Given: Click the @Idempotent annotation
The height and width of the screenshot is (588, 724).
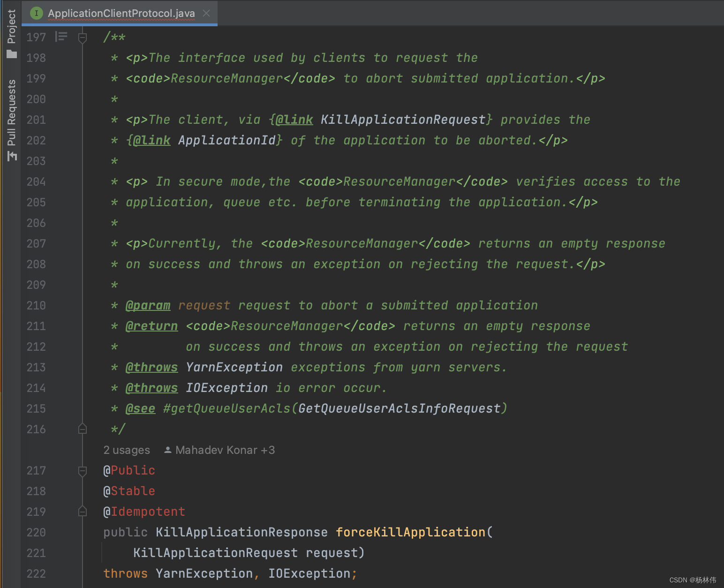Looking at the screenshot, I should [x=144, y=512].
